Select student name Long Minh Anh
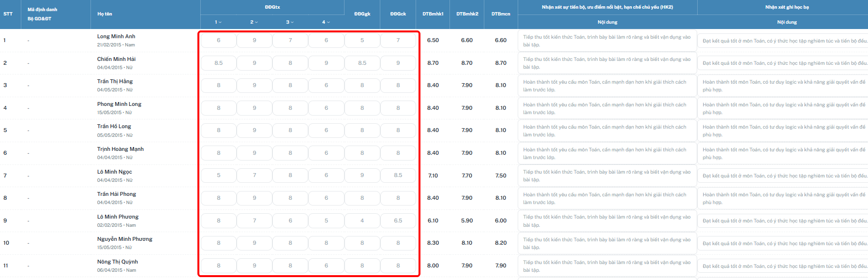 pyautogui.click(x=116, y=36)
